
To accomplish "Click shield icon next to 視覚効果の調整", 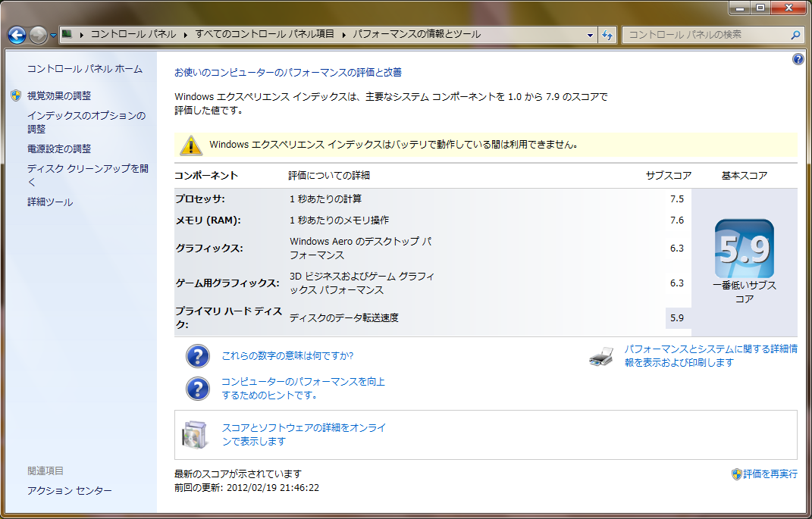I will [x=16, y=95].
